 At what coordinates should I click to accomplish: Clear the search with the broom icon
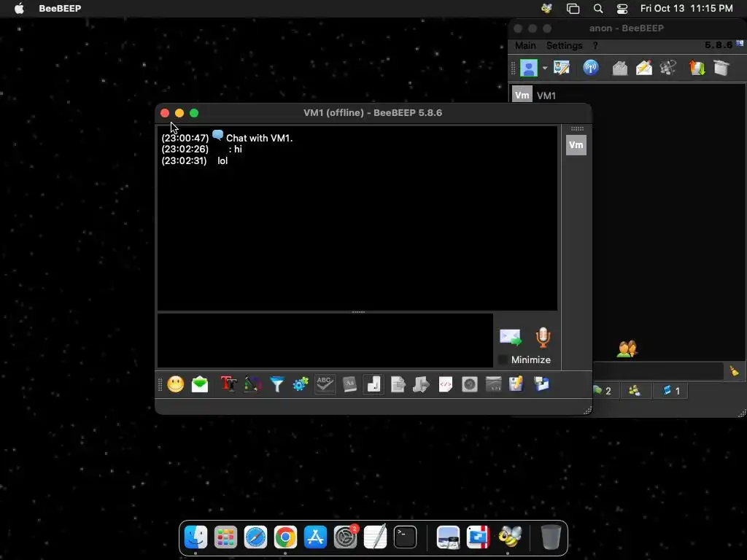click(x=734, y=371)
